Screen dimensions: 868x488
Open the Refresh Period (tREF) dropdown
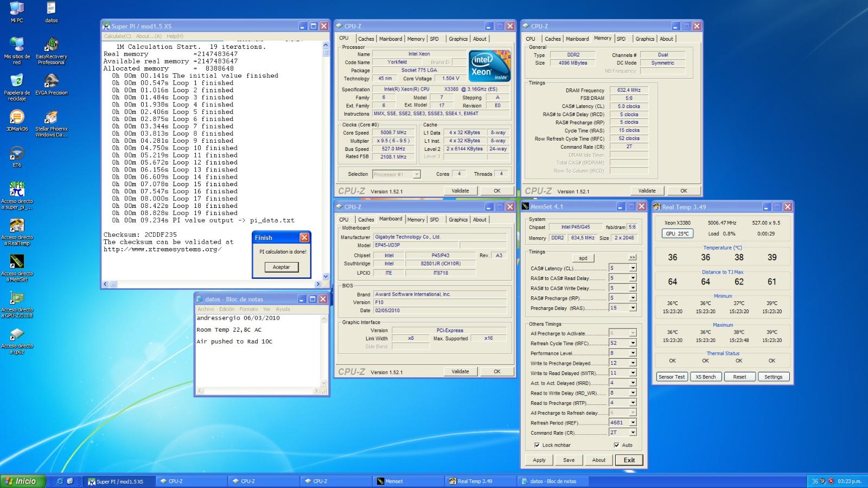(x=633, y=422)
